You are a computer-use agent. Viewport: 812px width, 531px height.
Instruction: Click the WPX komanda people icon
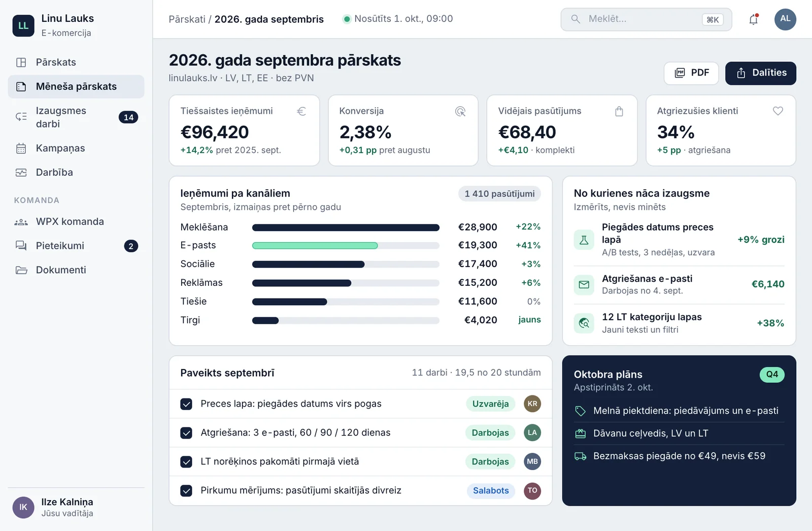click(21, 222)
